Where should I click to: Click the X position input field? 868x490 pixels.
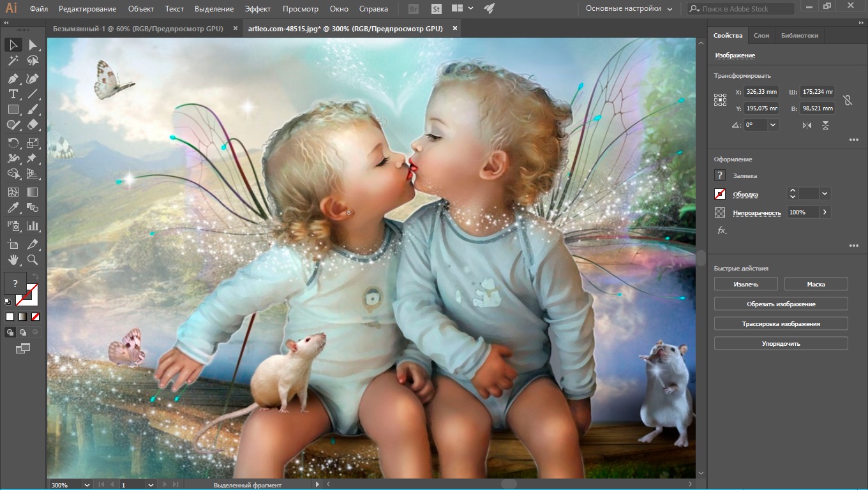[x=761, y=92]
